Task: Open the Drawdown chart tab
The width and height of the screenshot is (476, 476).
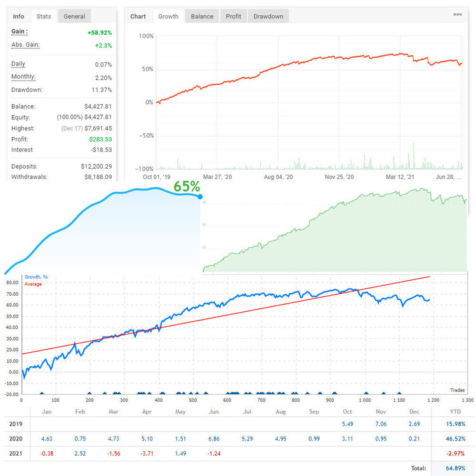Action: [x=268, y=17]
